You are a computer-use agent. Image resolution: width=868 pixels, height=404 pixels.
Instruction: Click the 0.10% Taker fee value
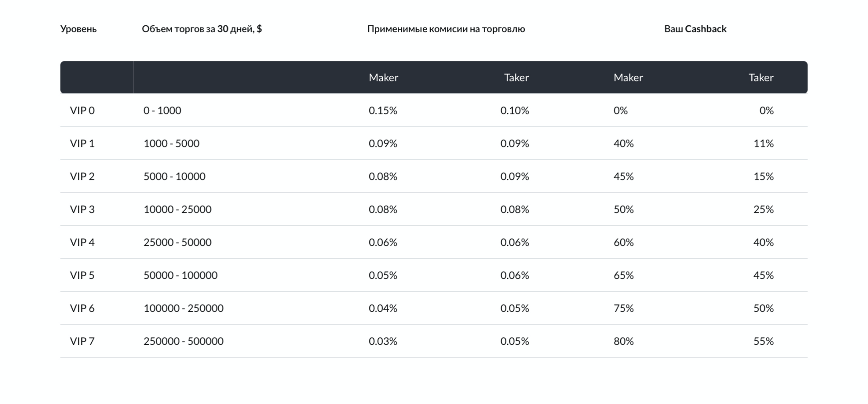point(514,111)
